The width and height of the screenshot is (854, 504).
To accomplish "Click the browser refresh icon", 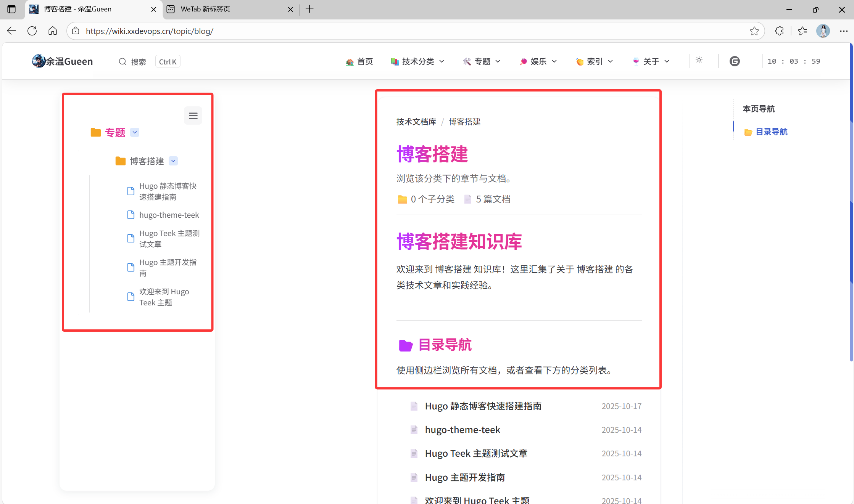I will click(32, 31).
